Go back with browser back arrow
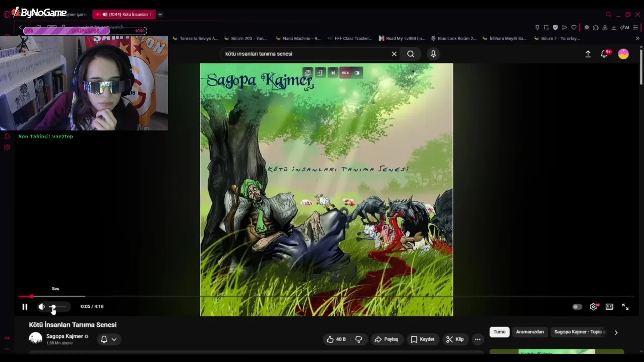Screen dimensions: 644x362 tap(20, 27)
